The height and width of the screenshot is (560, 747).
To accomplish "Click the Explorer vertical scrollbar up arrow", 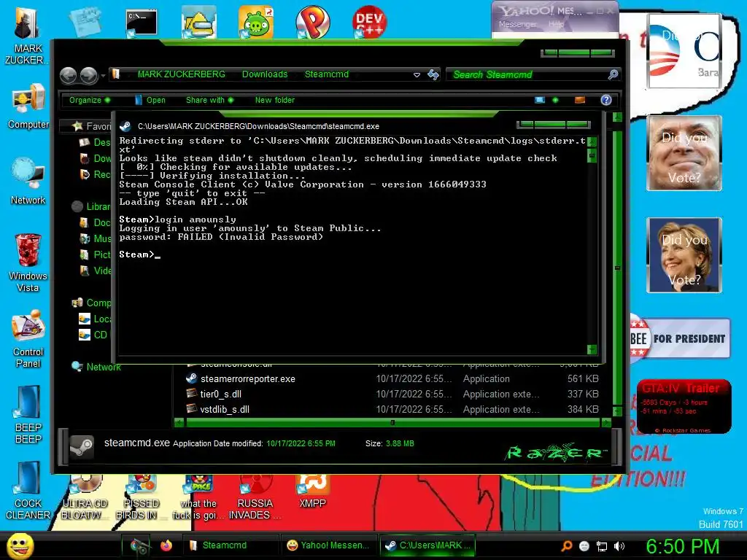I will click(x=617, y=117).
